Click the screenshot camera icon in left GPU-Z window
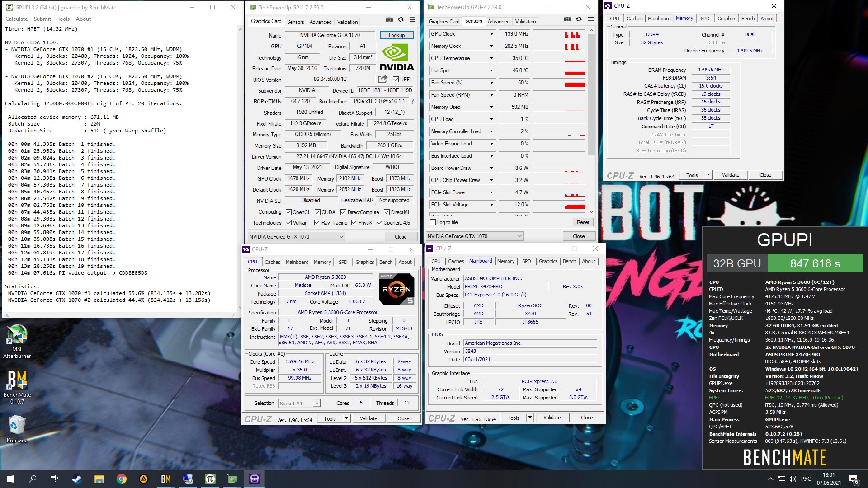Viewport: 868px width, 488px height. tap(389, 20)
